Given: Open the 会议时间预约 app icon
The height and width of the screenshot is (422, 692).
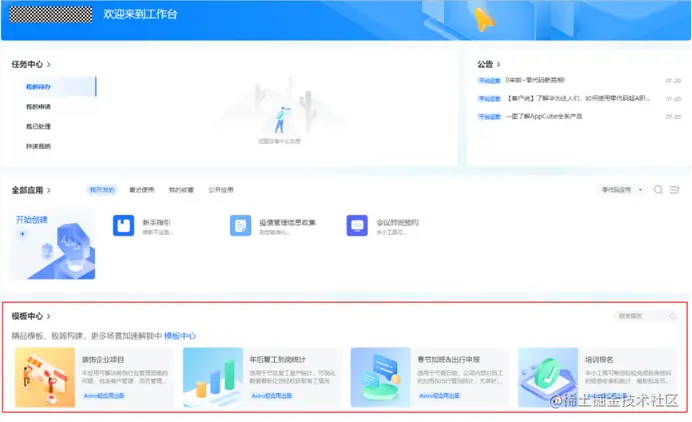Looking at the screenshot, I should click(x=357, y=226).
